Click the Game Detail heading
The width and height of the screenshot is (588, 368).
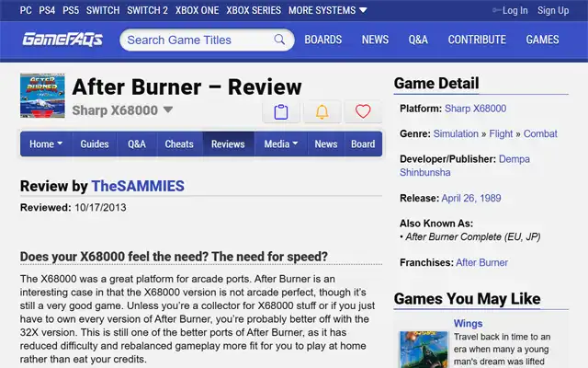pos(436,84)
